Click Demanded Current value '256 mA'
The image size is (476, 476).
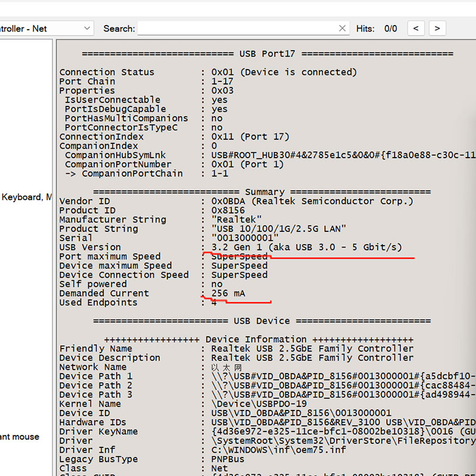(x=228, y=293)
